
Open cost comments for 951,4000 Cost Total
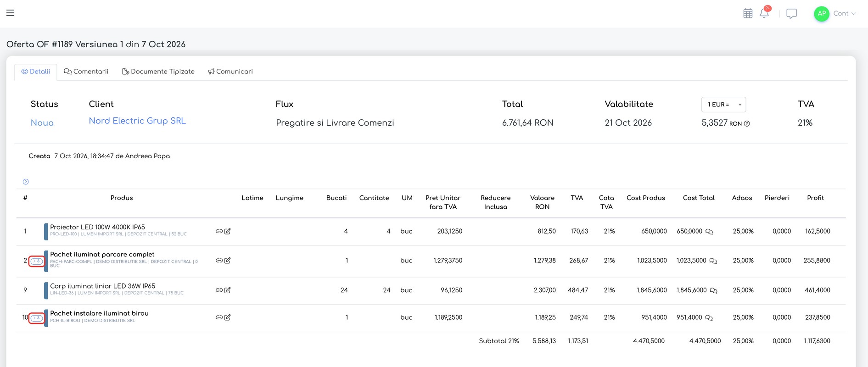click(709, 318)
